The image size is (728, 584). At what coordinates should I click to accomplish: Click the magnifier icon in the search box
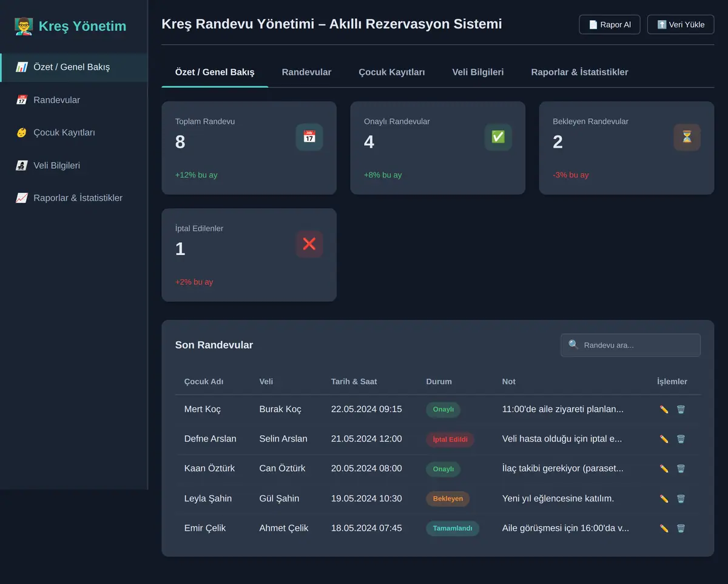[573, 345]
